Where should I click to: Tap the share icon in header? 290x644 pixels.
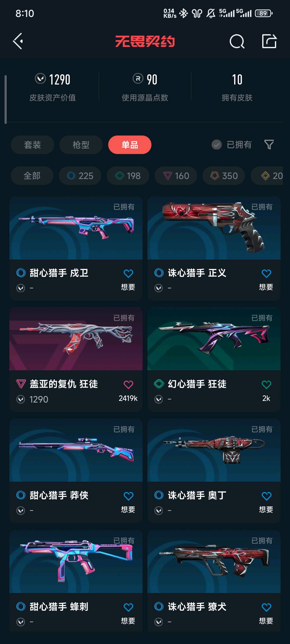point(269,41)
